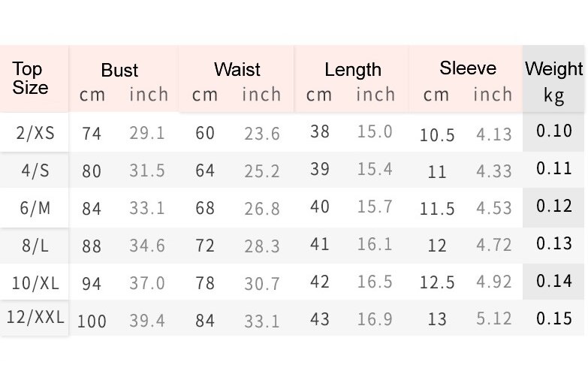Select sleeve value 5.12 inch
The width and height of the screenshot is (588, 365).
(494, 319)
